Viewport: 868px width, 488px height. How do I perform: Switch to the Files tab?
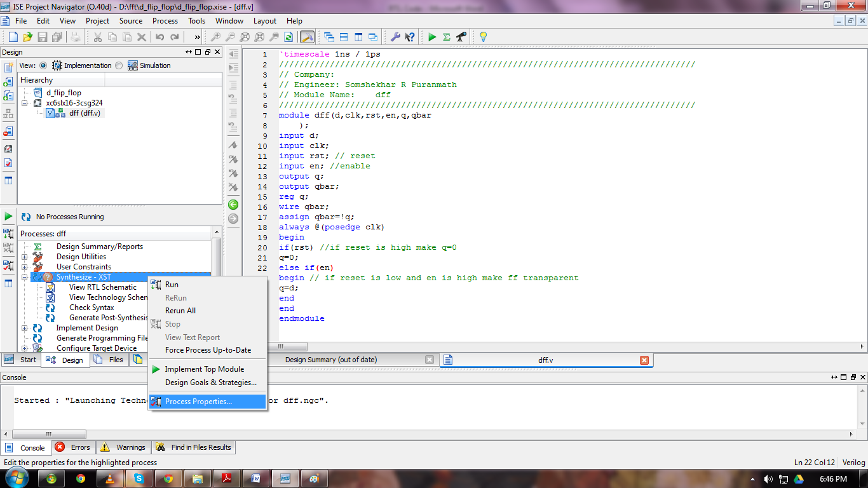tap(109, 360)
